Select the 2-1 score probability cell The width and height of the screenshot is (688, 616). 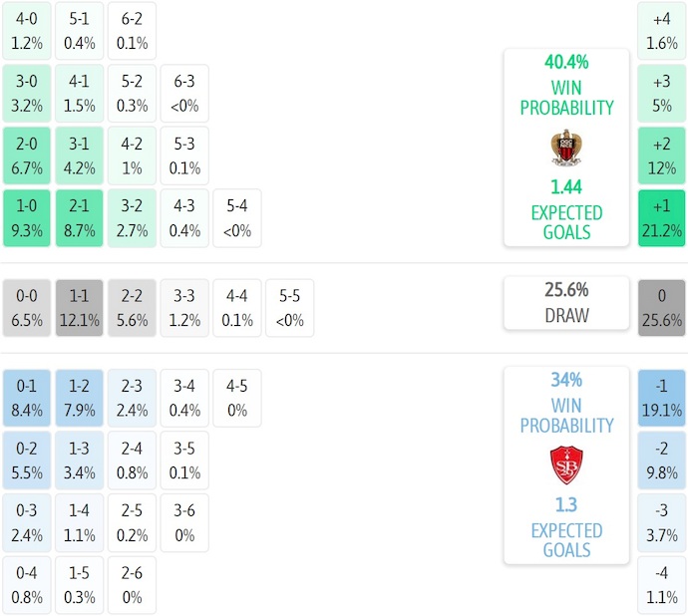pyautogui.click(x=80, y=218)
